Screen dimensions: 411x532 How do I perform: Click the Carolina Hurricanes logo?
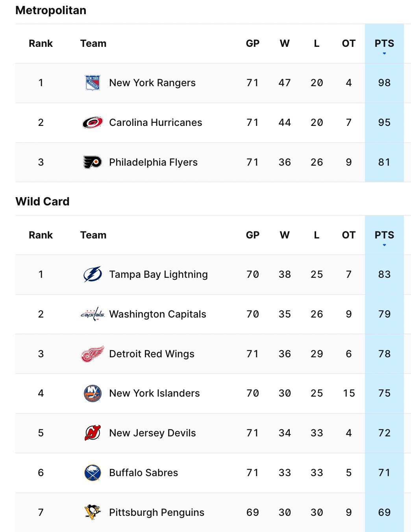pos(92,122)
